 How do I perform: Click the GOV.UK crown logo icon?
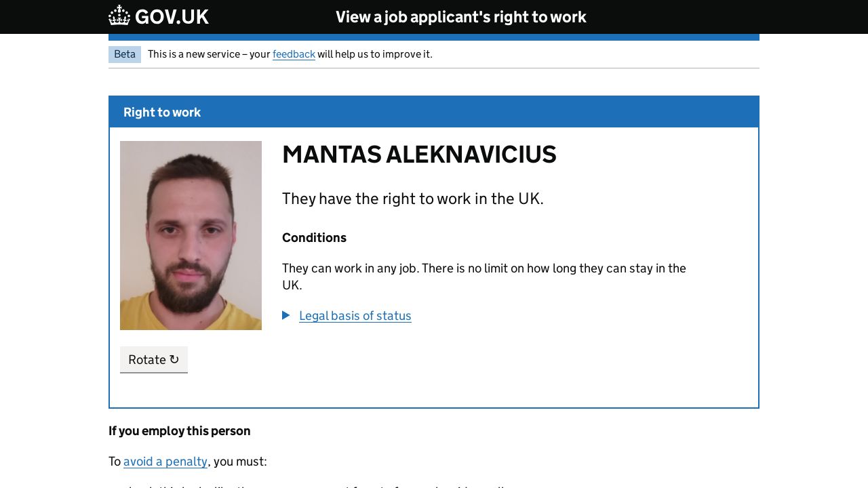tap(119, 16)
